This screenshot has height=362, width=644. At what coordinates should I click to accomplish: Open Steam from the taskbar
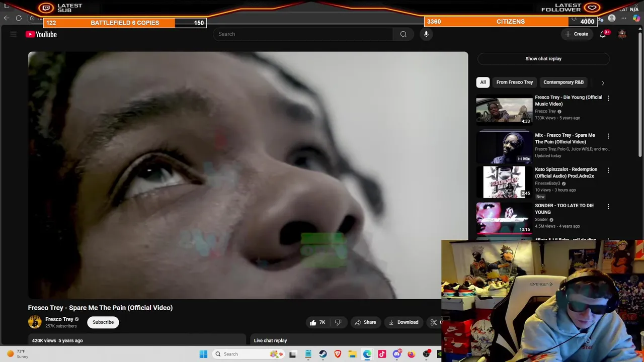pos(323,354)
